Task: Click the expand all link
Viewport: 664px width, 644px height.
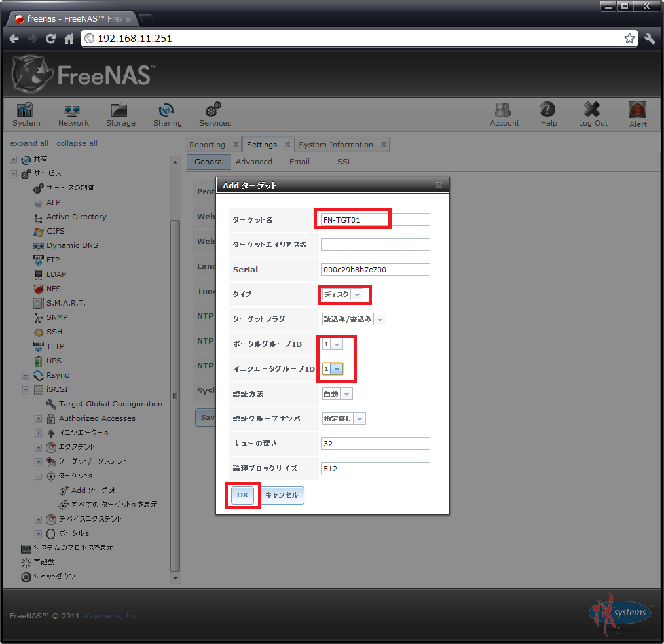Action: point(29,143)
